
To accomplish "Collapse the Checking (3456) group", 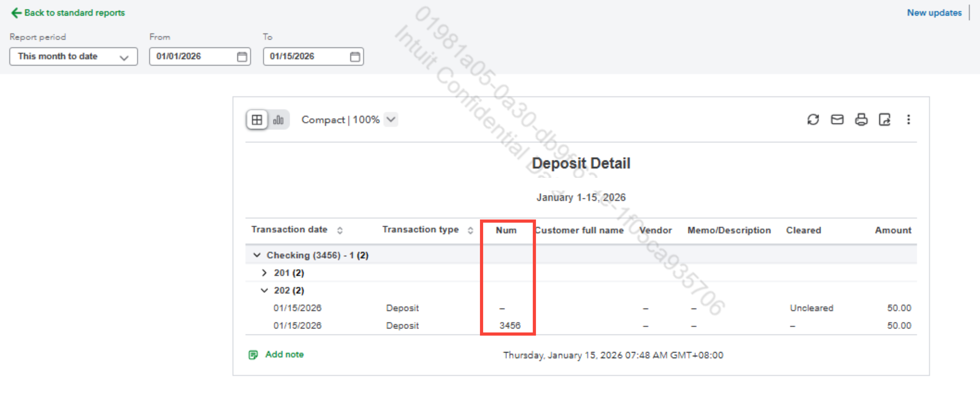I will (257, 255).
